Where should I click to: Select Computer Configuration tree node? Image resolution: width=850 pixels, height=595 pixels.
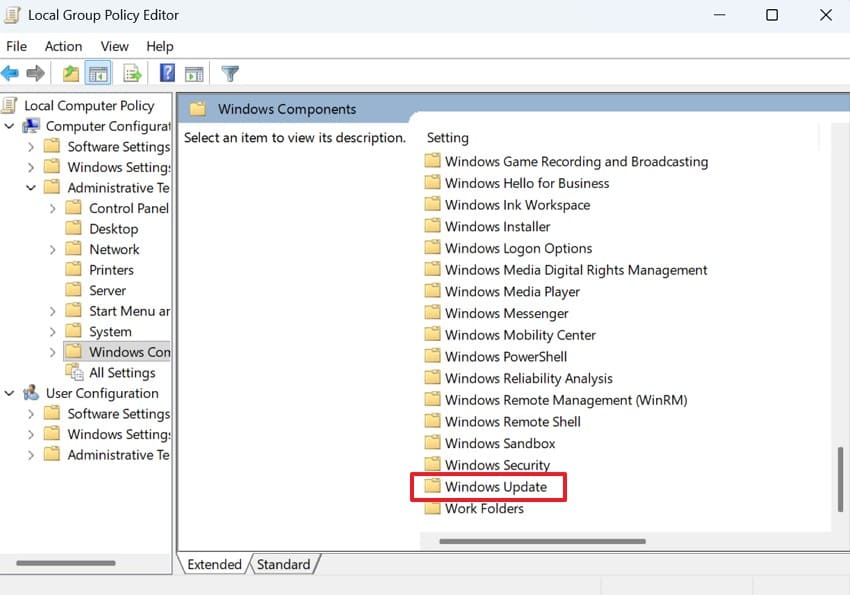tap(108, 126)
